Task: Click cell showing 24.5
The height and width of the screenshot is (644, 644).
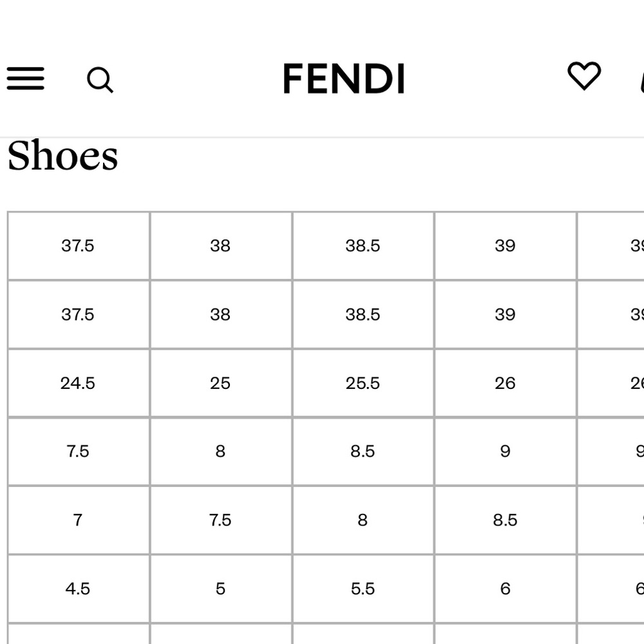Action: click(78, 383)
